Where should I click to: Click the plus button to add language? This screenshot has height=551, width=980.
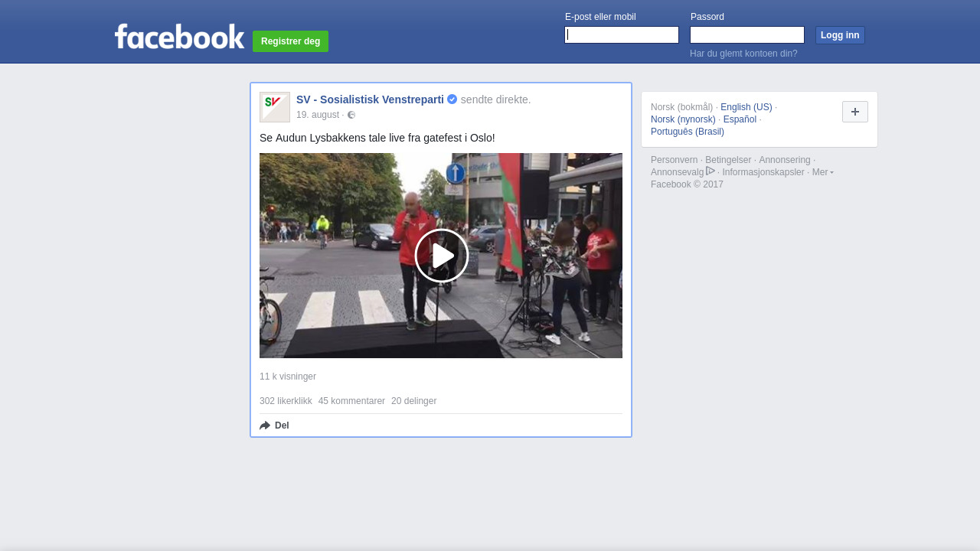[855, 112]
